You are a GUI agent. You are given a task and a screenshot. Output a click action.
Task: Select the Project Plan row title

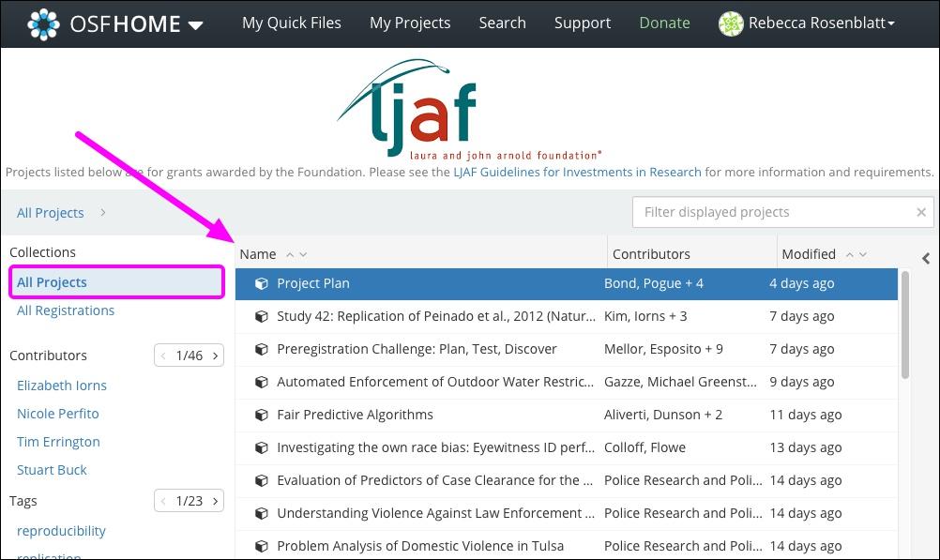tap(313, 283)
